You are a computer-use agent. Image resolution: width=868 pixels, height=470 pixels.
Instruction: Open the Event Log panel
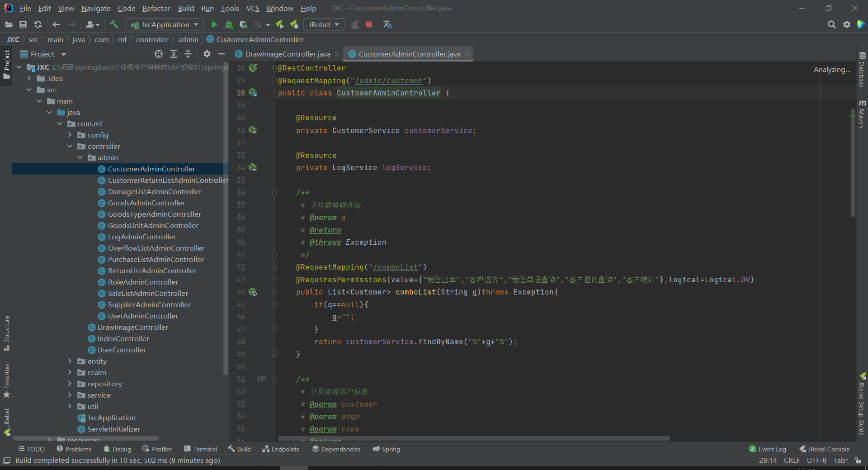[x=768, y=449]
